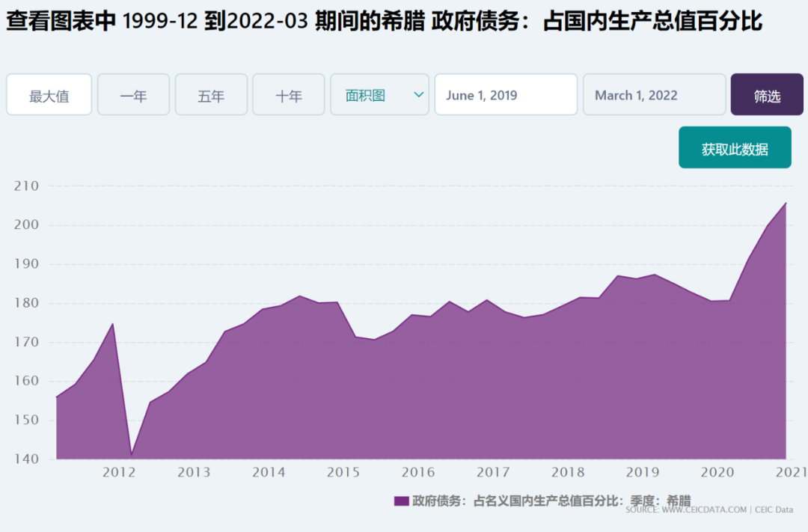Click the 2018 x-axis label

(568, 472)
